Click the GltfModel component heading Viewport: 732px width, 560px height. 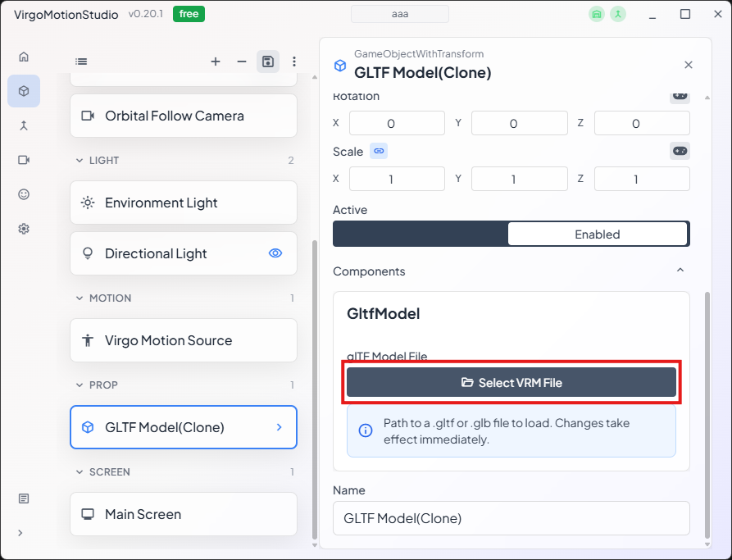(x=384, y=313)
